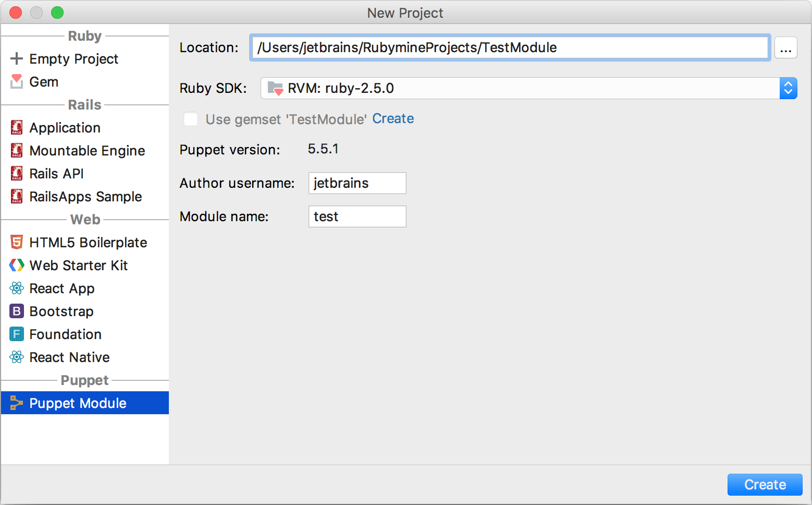Select RailsApps Sample from the sidebar
The height and width of the screenshot is (505, 812).
tap(85, 196)
